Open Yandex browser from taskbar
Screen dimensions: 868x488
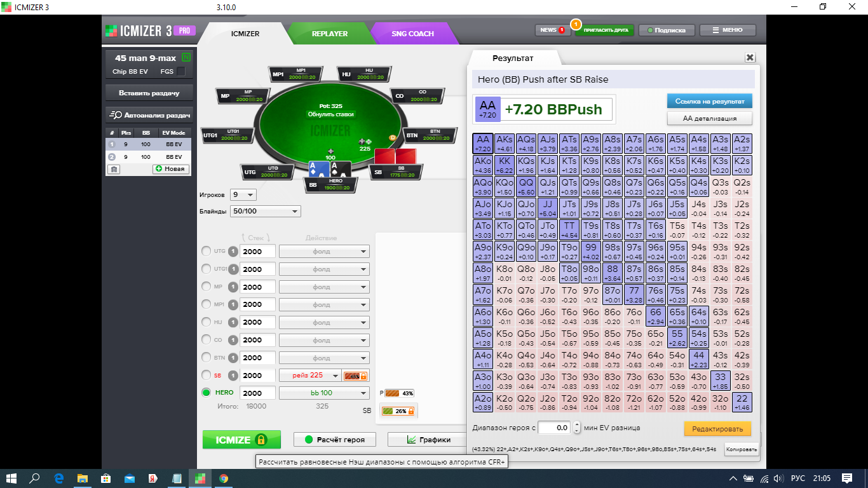tap(153, 478)
